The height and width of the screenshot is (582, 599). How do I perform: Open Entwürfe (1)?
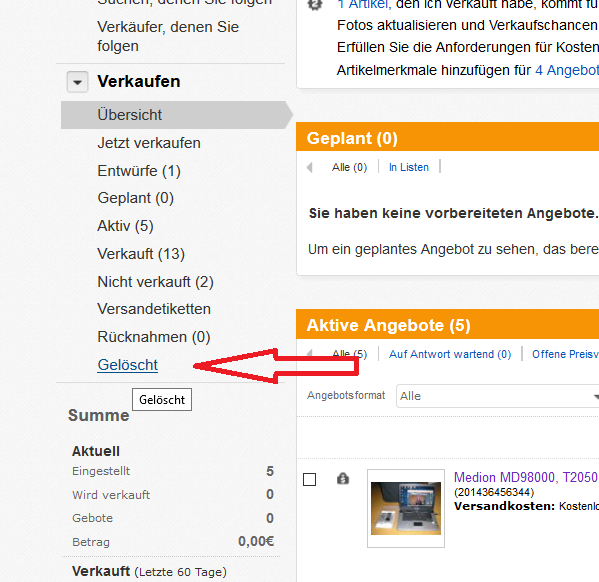point(139,171)
